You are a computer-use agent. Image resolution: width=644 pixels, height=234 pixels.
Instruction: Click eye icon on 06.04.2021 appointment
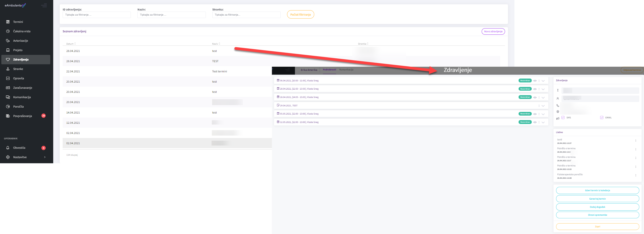click(x=535, y=81)
